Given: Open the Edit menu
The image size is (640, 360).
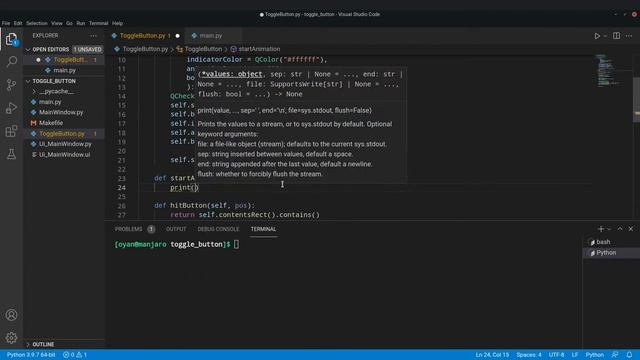Looking at the screenshot, I should pyautogui.click(x=18, y=23).
